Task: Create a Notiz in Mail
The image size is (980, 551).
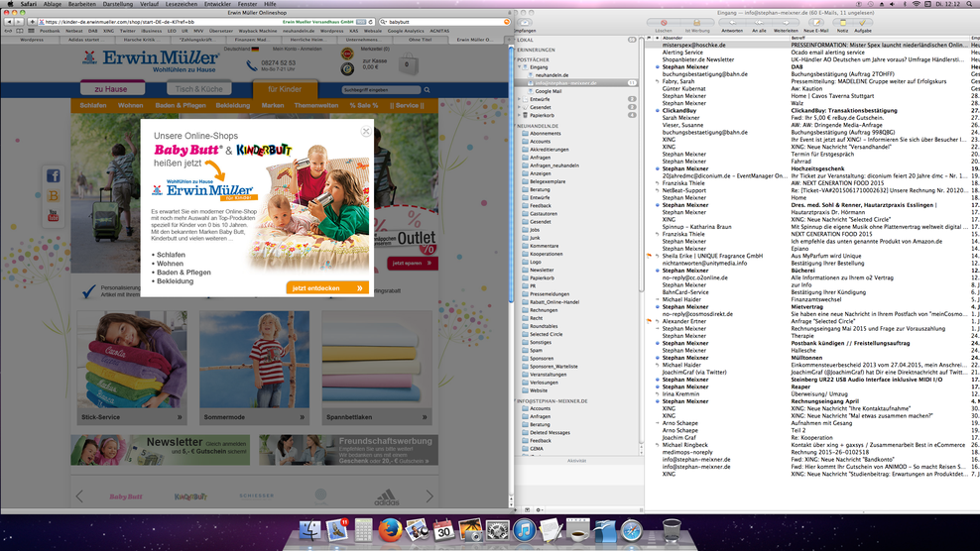Action: 842,23
